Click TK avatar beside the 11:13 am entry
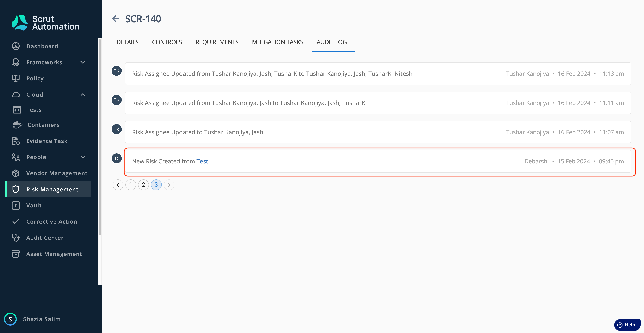This screenshot has width=644, height=333. [x=116, y=71]
